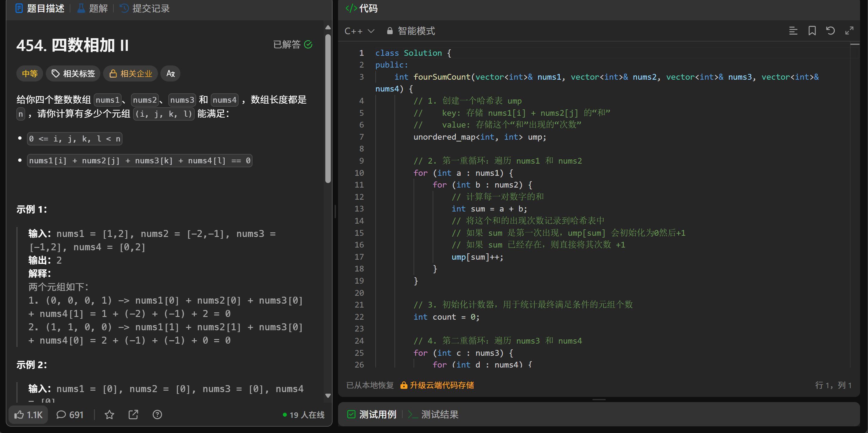Share problem via the external link icon

[x=133, y=415]
